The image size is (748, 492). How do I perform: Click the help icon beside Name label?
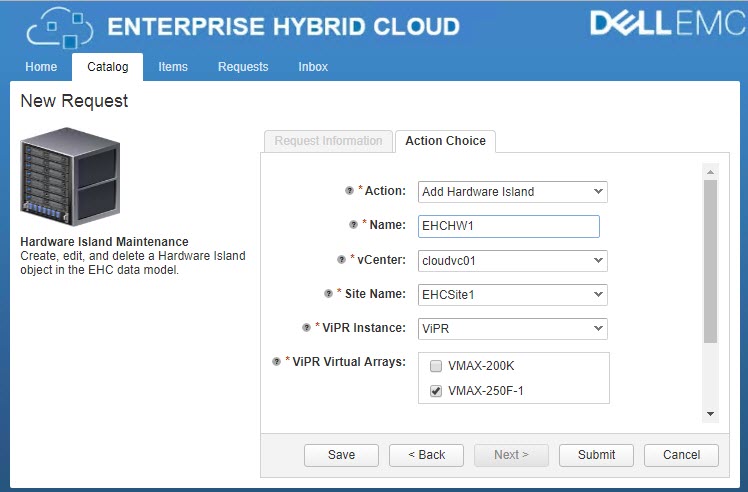pyautogui.click(x=354, y=225)
